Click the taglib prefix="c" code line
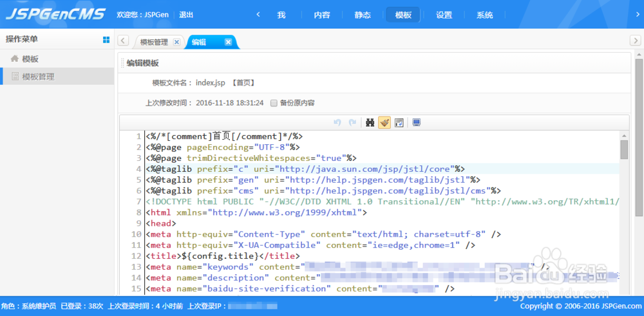Image resolution: width=644 pixels, height=316 pixels. coord(305,169)
